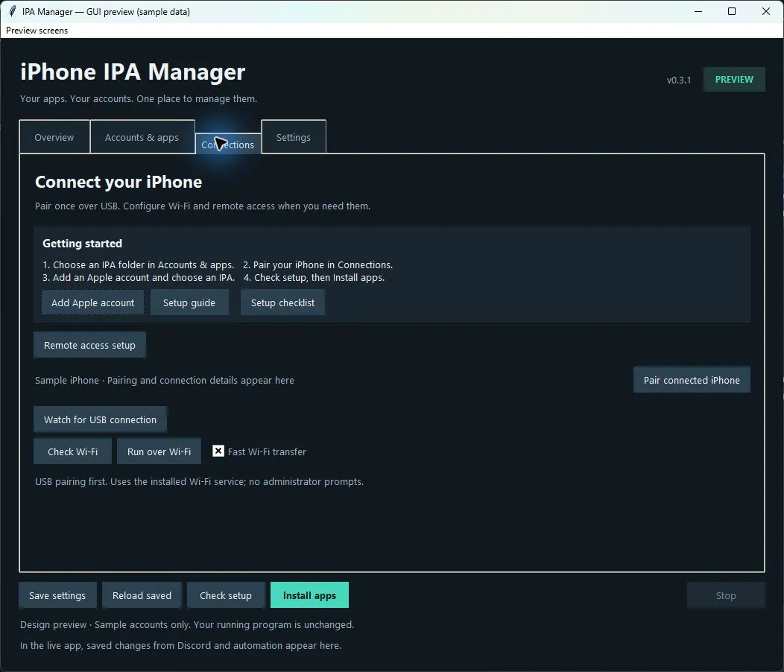Screen dimensions: 784x672
Task: Close the IPA Manager window
Action: (765, 11)
